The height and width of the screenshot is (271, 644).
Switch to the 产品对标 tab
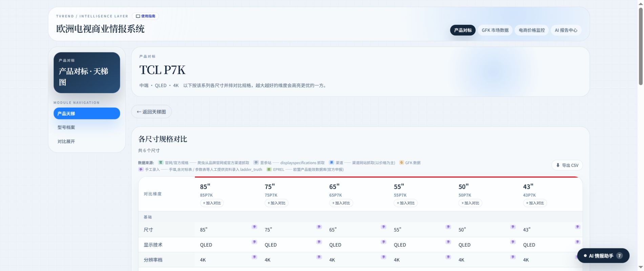point(463,30)
